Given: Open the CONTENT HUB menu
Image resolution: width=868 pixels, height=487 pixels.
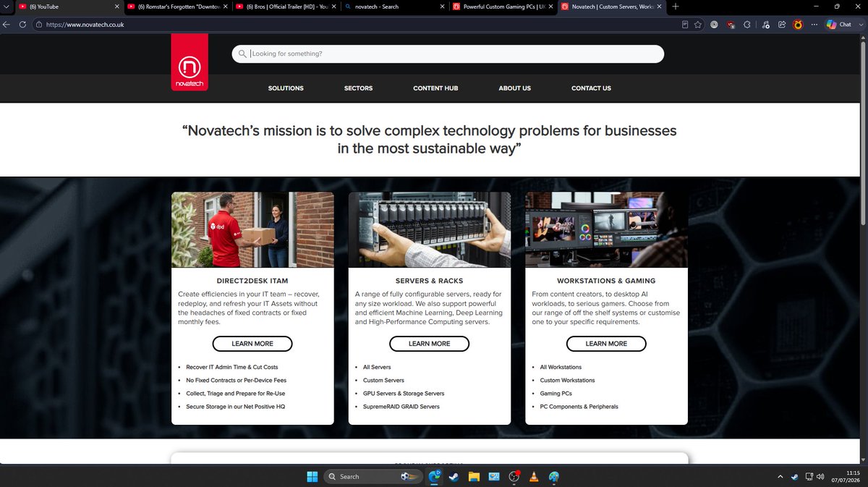Looking at the screenshot, I should tap(435, 88).
